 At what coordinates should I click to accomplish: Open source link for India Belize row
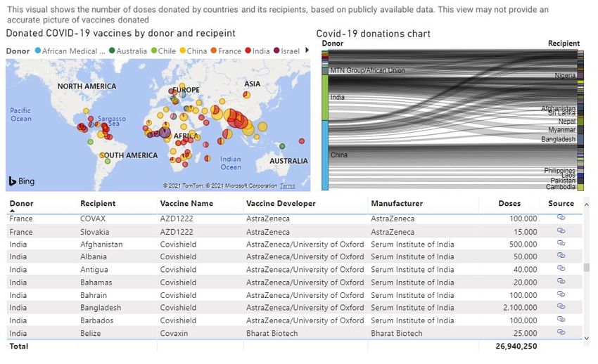click(561, 332)
